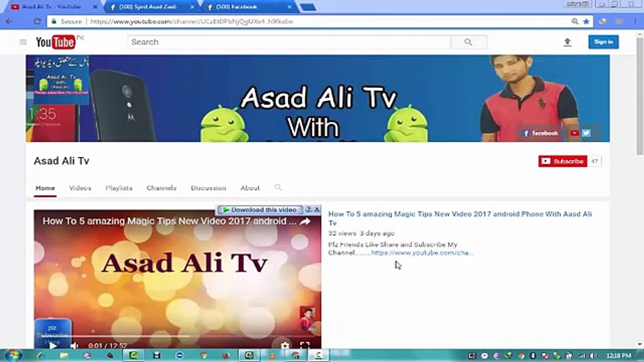This screenshot has height=362, width=644.
Task: Open the YouTube icon link on banner
Action: [574, 133]
